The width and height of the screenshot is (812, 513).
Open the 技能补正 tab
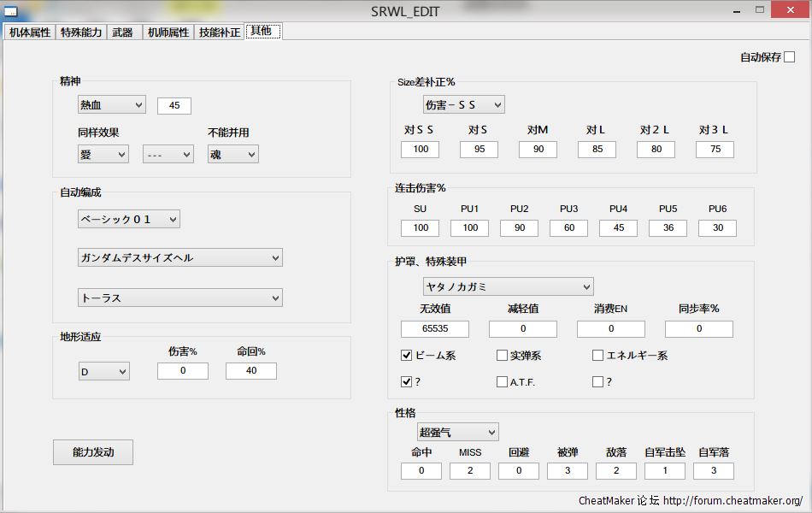point(219,32)
